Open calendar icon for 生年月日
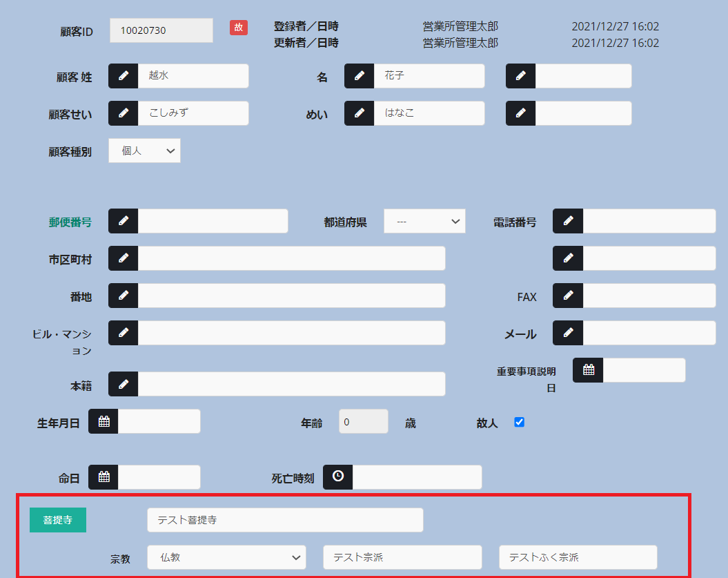 click(104, 421)
